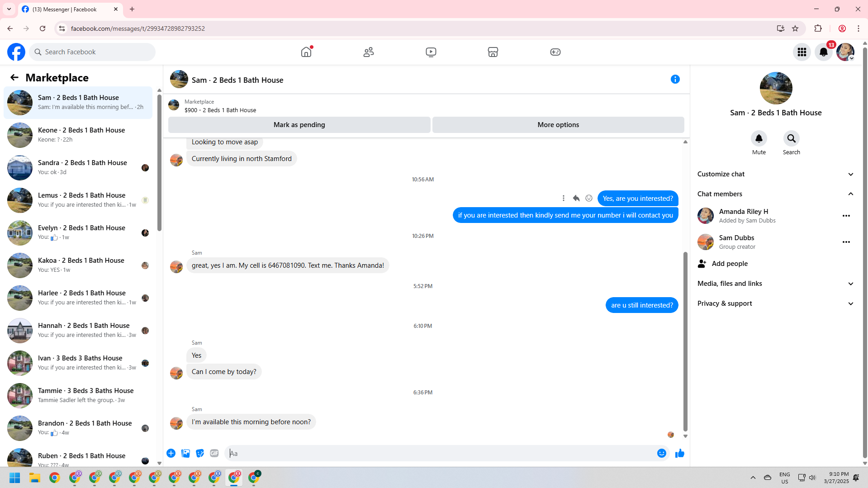This screenshot has height=488, width=868.
Task: Open the Evelyn · 2 Beds 1 Bath House chat
Action: click(x=78, y=233)
